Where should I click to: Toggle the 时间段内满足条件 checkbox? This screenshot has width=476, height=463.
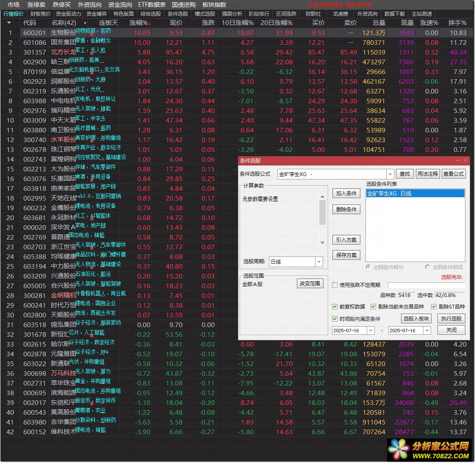coord(335,319)
